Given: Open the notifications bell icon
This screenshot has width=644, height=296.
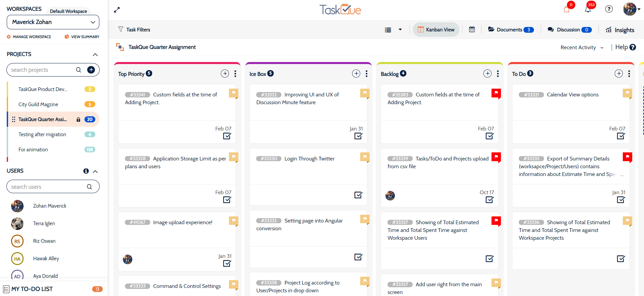Looking at the screenshot, I should (x=588, y=9).
